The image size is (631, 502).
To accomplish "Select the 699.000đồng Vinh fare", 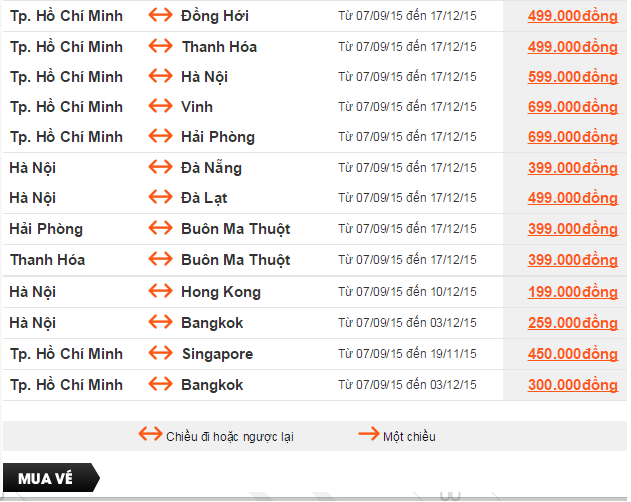I will pos(573,107).
